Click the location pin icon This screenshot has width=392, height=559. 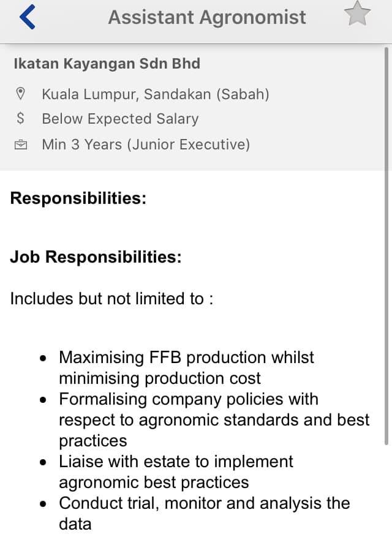[x=21, y=94]
